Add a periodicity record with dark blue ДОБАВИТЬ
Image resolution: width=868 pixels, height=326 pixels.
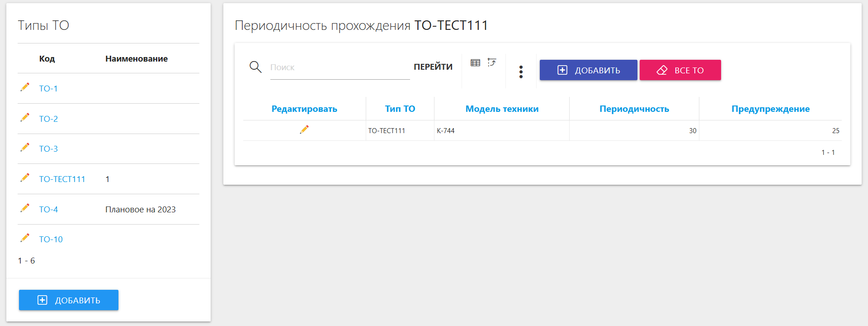click(588, 70)
